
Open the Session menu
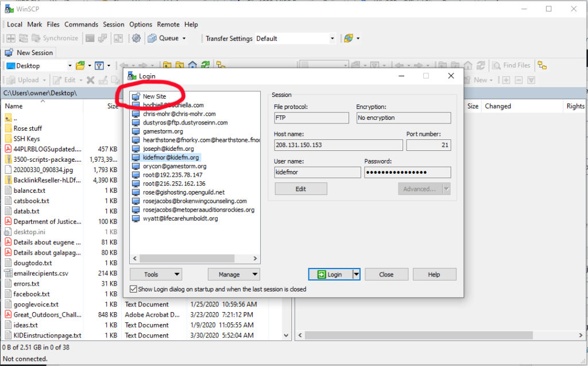(113, 24)
